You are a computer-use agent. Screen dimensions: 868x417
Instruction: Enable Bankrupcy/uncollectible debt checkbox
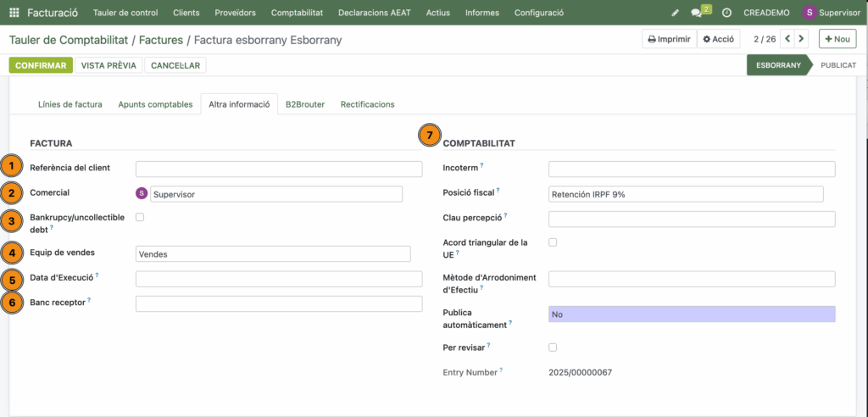point(140,218)
